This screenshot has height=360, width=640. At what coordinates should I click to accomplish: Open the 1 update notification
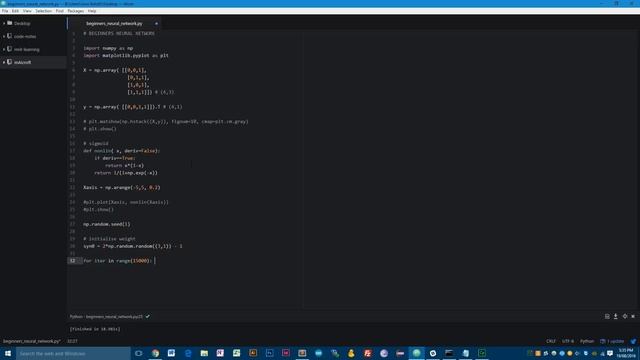click(x=612, y=341)
